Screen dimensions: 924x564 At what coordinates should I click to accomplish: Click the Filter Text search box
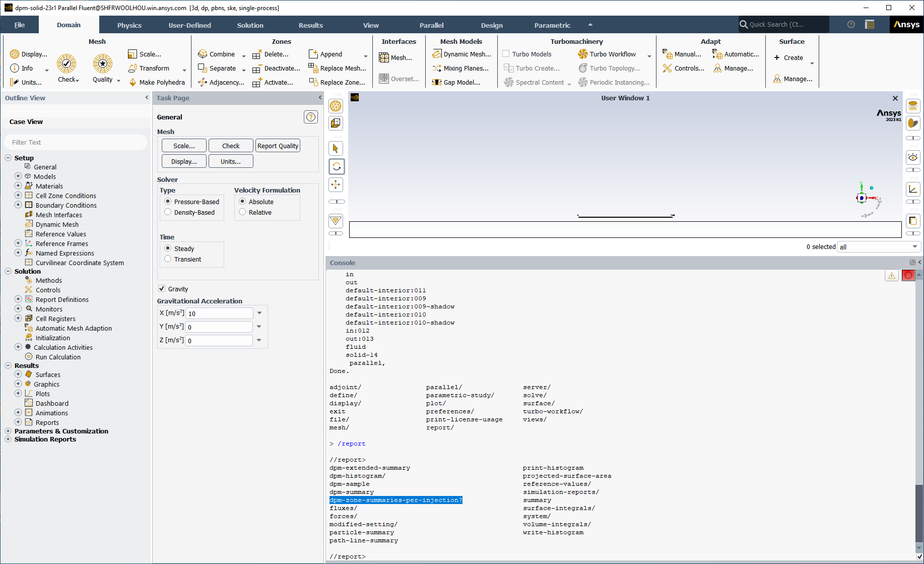(x=76, y=142)
